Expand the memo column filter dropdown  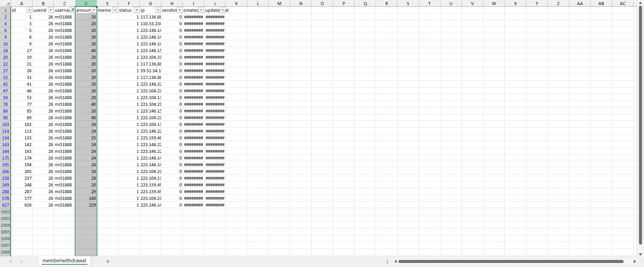[x=115, y=10]
